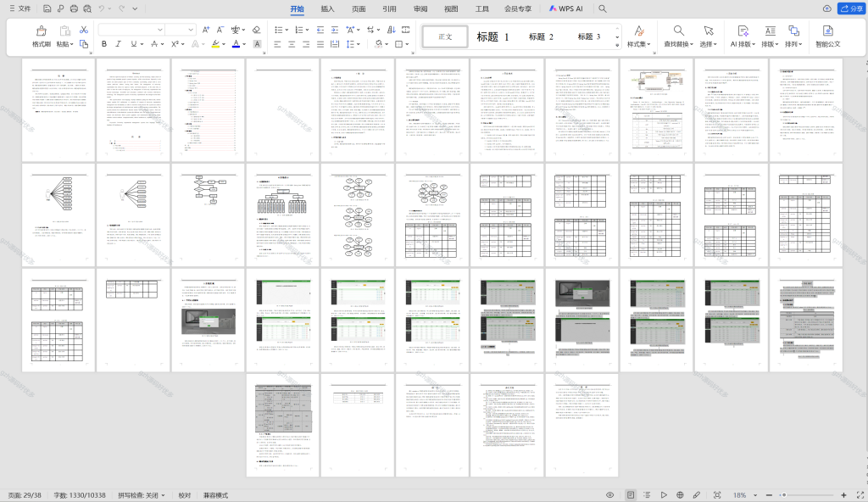Screen dimensions: 868x502
Task: Toggle Strikethrough formatting
Action: point(154,44)
